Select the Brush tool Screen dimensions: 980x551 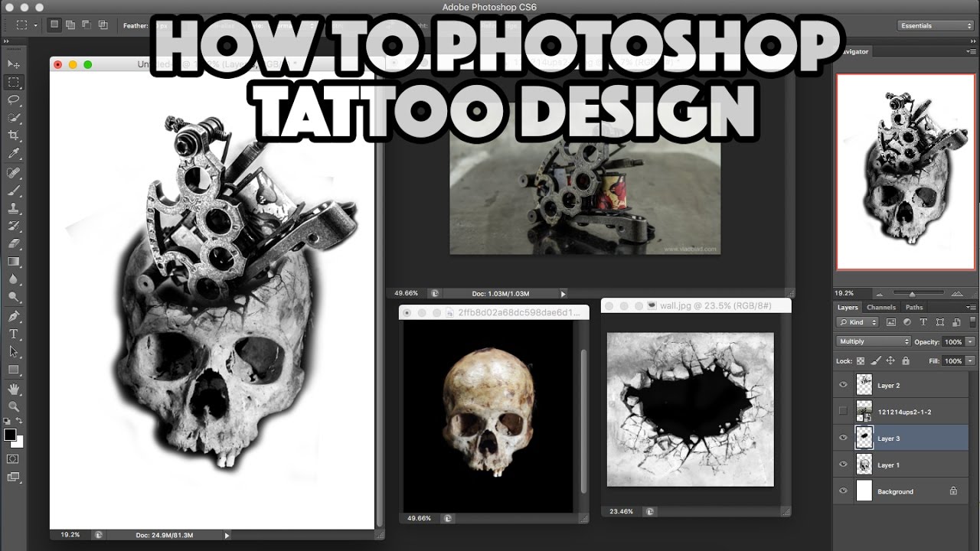13,190
